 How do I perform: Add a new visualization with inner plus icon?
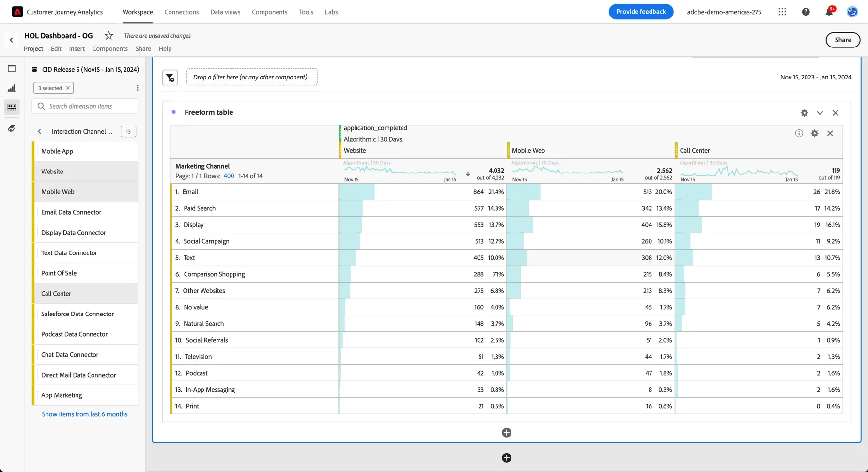pyautogui.click(x=507, y=433)
